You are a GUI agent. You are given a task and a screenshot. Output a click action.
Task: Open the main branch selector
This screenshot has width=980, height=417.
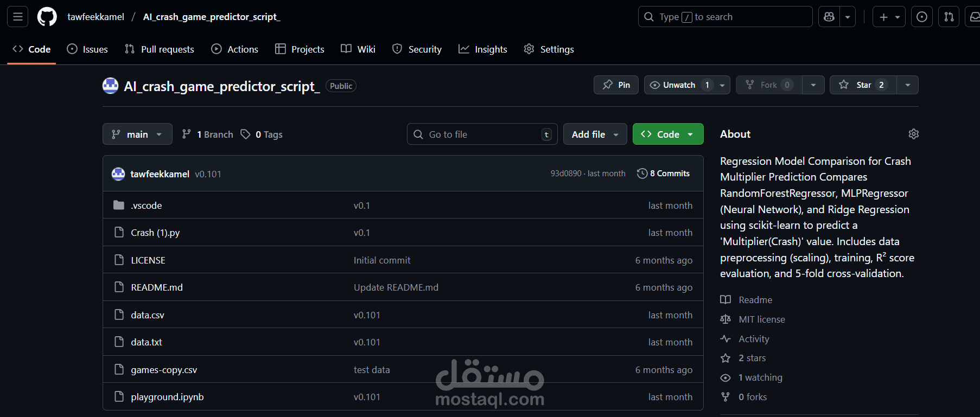tap(137, 134)
